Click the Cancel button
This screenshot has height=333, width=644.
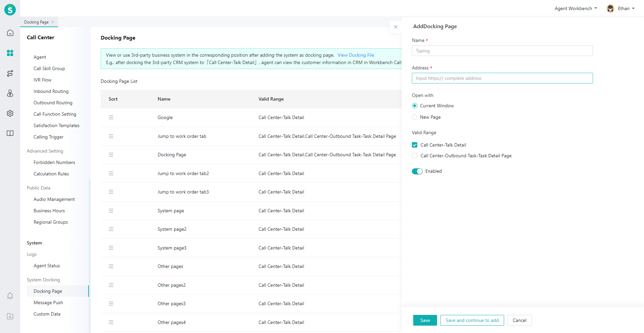520,320
